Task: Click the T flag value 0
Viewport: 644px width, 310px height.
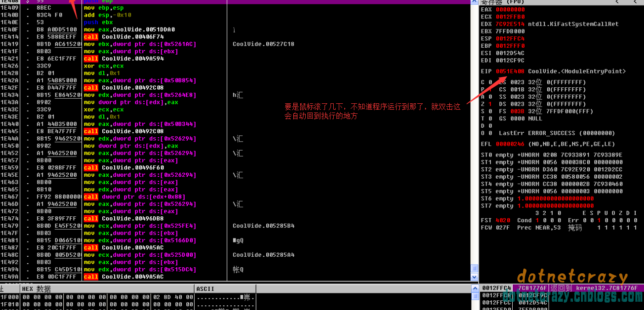Action: click(490, 118)
